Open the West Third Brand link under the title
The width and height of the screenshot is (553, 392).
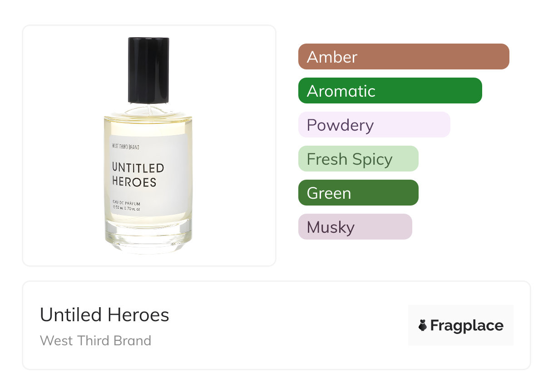click(95, 341)
